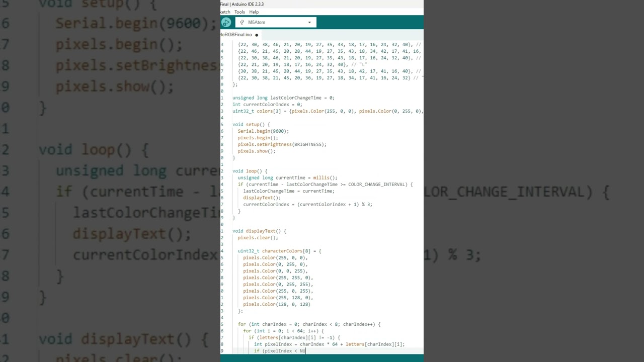Open the Tools menu
This screenshot has height=362, width=644.
pyautogui.click(x=239, y=12)
